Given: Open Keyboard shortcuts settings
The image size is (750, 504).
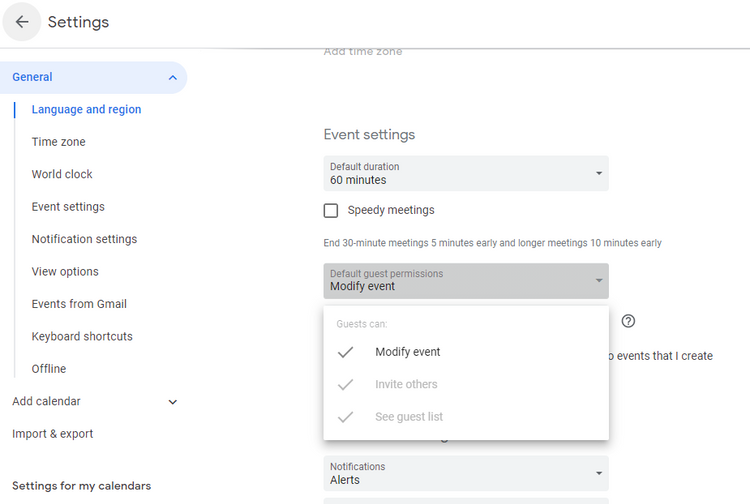Looking at the screenshot, I should pos(82,337).
